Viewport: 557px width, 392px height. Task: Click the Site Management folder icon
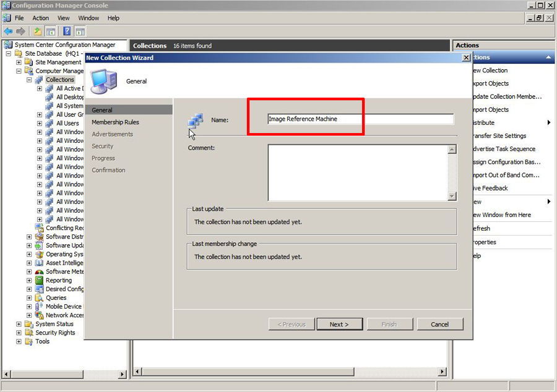point(28,62)
